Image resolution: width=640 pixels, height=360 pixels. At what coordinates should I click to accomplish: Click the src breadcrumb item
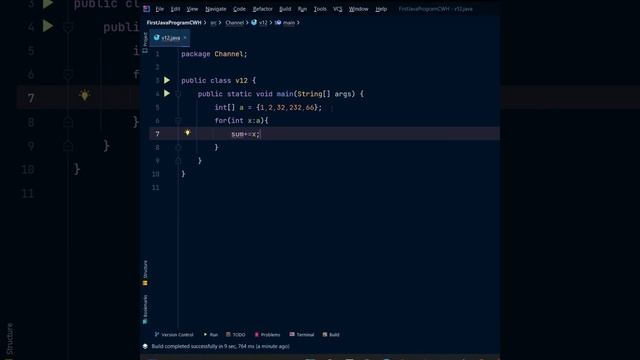(213, 23)
